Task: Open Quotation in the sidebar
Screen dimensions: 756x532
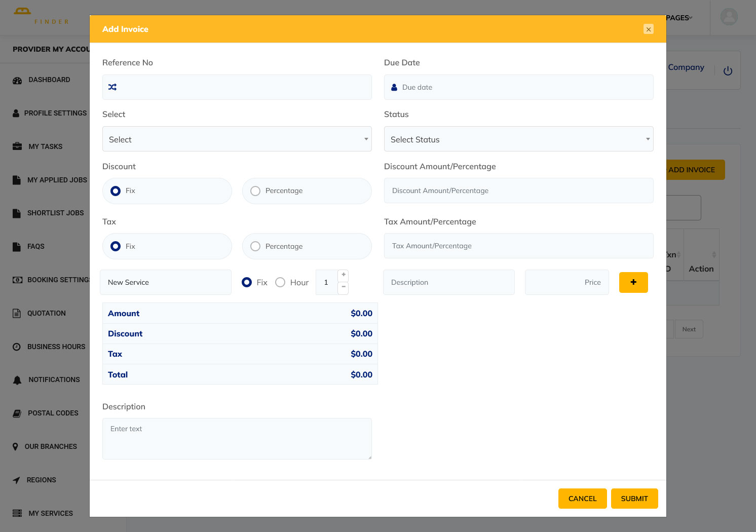Action: pyautogui.click(x=46, y=313)
